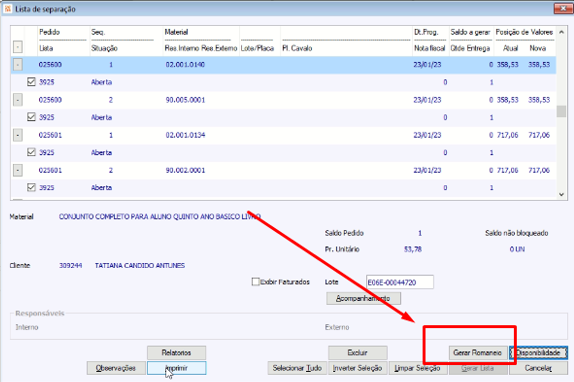Click the Seq. column header
Viewport: 574px width, 382px height.
(x=98, y=32)
